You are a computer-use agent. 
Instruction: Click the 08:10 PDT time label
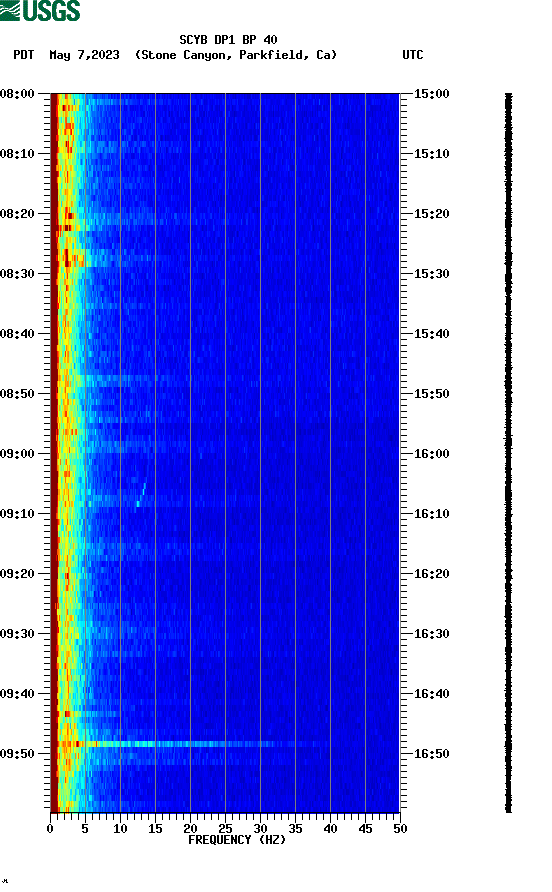tap(17, 154)
